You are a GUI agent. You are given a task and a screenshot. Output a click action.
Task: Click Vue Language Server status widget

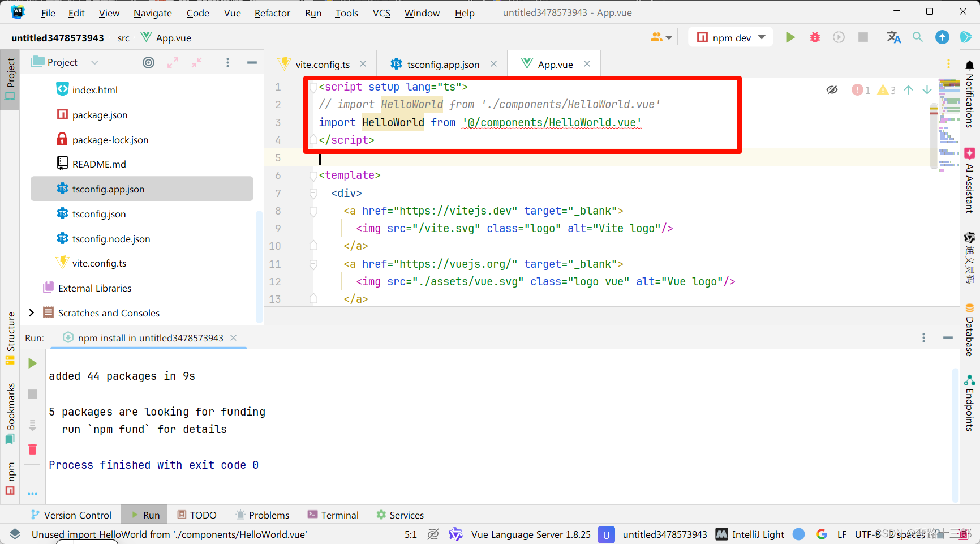tap(531, 534)
